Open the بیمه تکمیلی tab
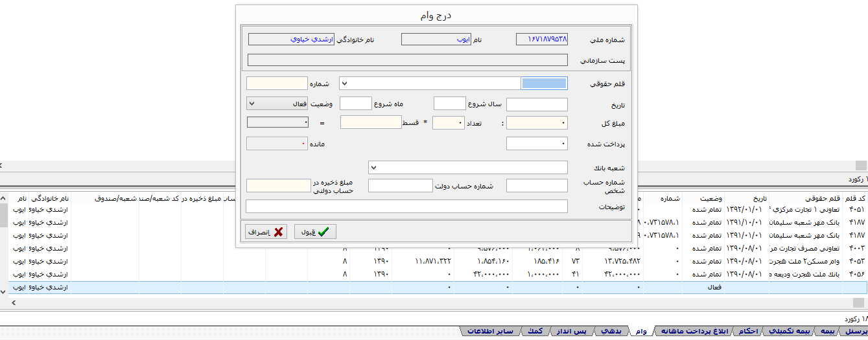This screenshot has height=340, width=868. (x=788, y=332)
